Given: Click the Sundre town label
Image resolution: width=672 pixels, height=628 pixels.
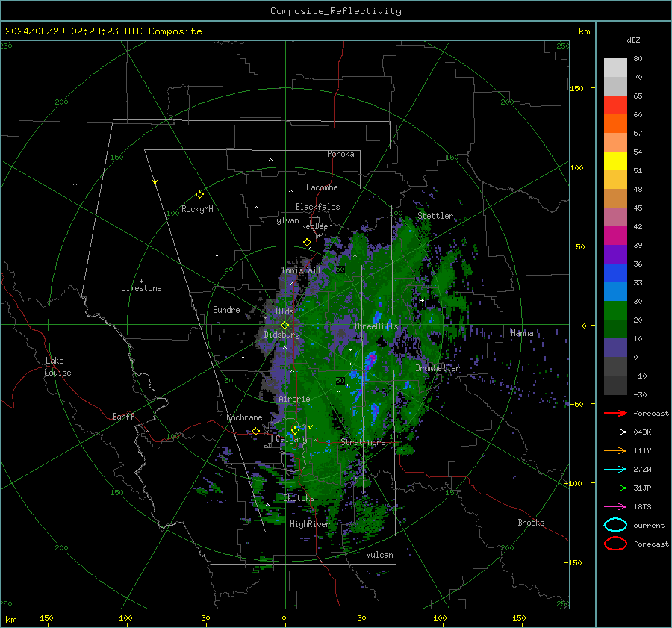Looking at the screenshot, I should 226,309.
